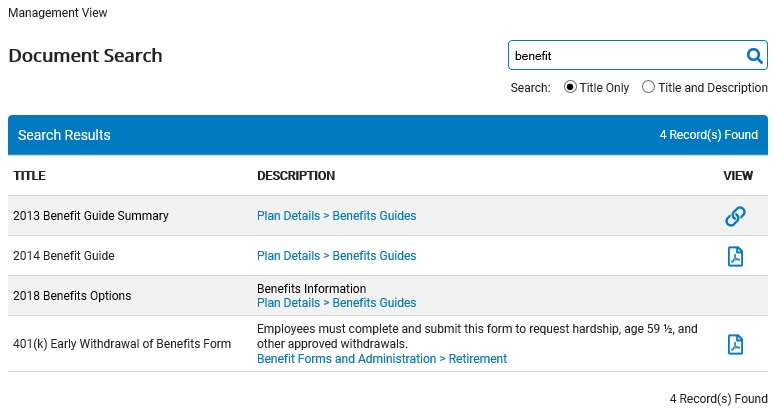The image size is (775, 420).
Task: Open Benefits Guides link in 2014 row
Action: (374, 256)
